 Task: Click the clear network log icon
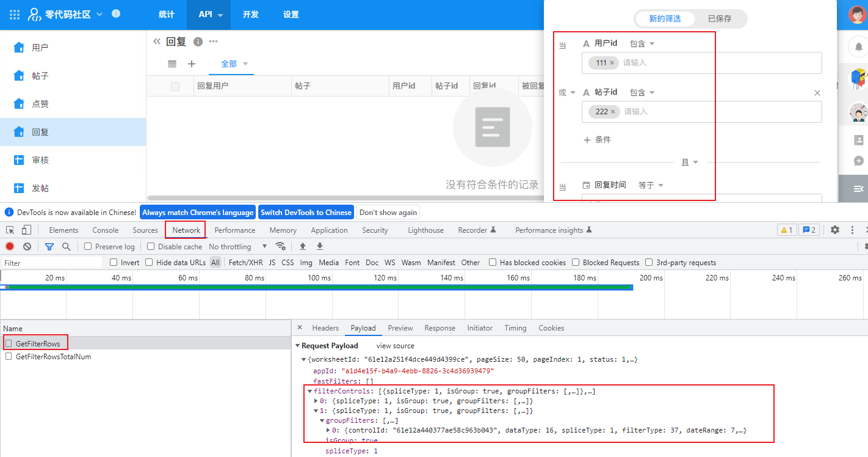point(27,246)
